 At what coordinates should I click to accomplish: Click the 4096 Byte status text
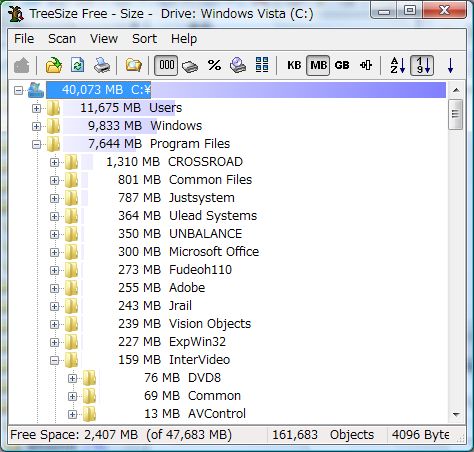coord(420,435)
